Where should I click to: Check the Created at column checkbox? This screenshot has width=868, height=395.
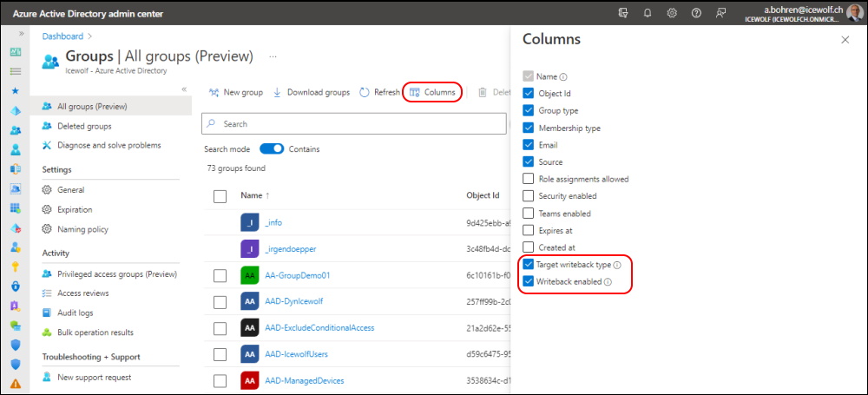pyautogui.click(x=529, y=247)
